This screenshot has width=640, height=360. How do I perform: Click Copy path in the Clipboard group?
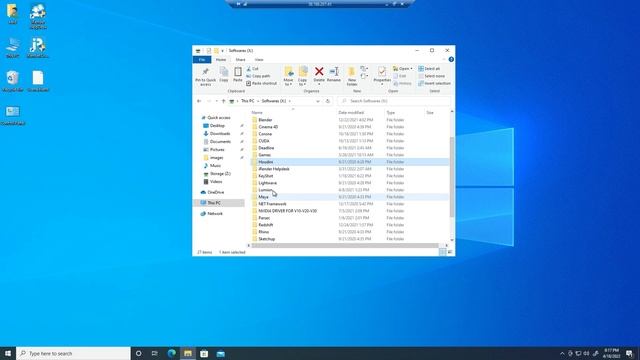click(x=258, y=76)
